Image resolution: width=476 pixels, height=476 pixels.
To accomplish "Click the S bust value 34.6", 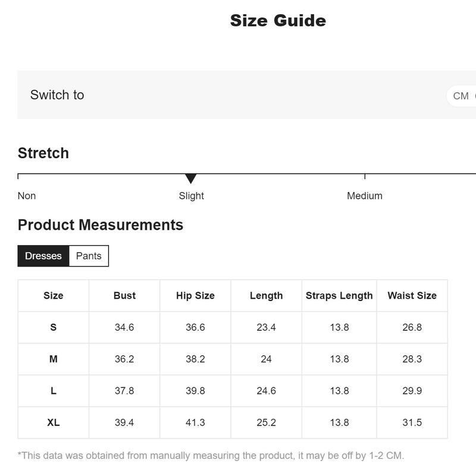I will pos(124,327).
